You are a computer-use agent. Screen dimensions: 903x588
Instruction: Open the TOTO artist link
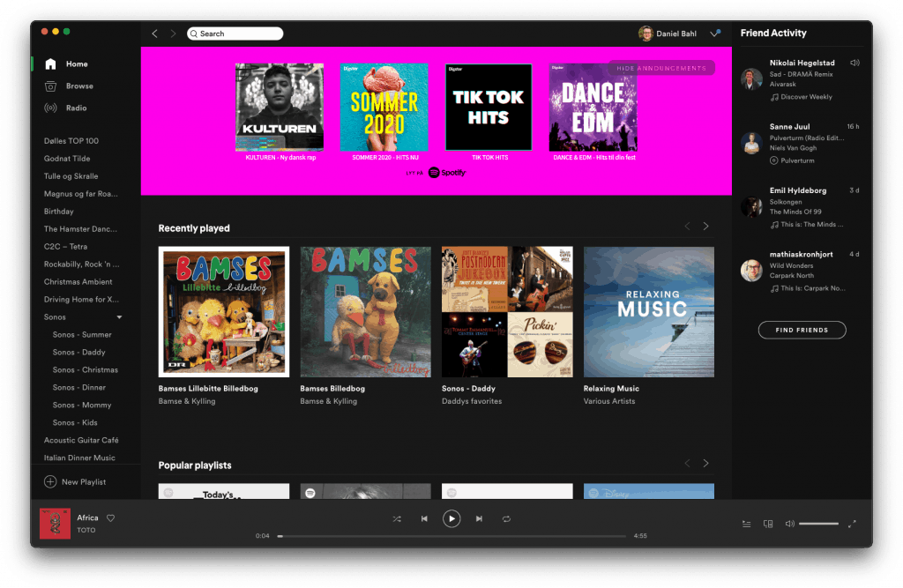pos(86,531)
